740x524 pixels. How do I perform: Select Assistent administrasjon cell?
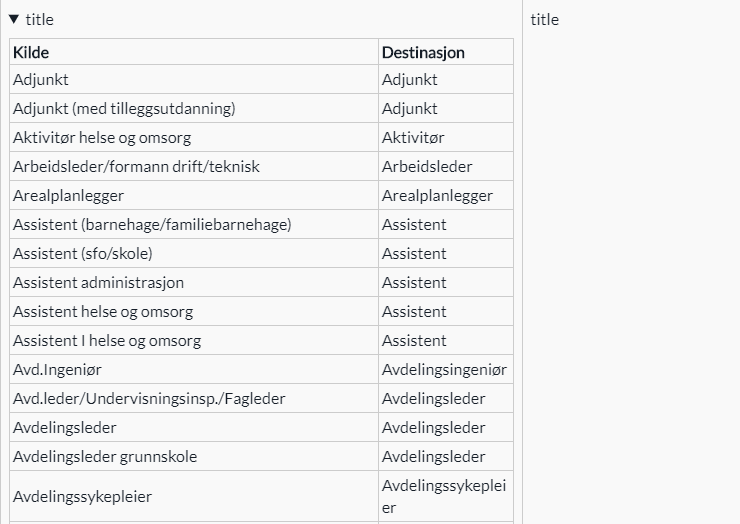[98, 283]
